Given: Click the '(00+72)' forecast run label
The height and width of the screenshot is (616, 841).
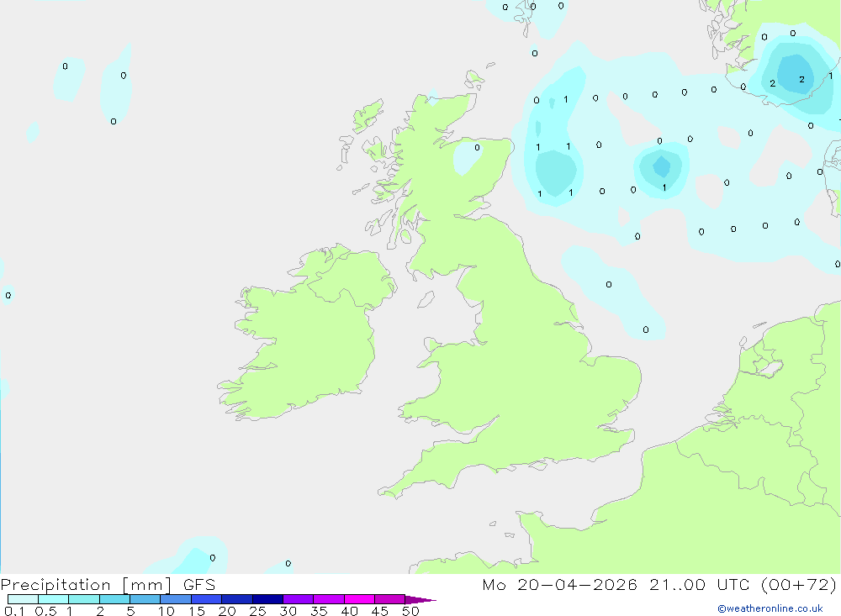Looking at the screenshot, I should click(x=799, y=584).
